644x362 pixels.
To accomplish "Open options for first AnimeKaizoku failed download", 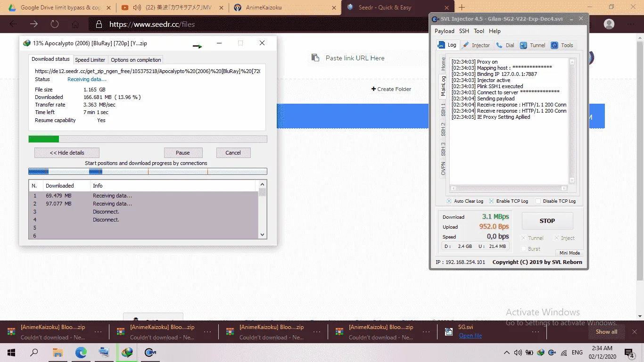I will 98,331.
